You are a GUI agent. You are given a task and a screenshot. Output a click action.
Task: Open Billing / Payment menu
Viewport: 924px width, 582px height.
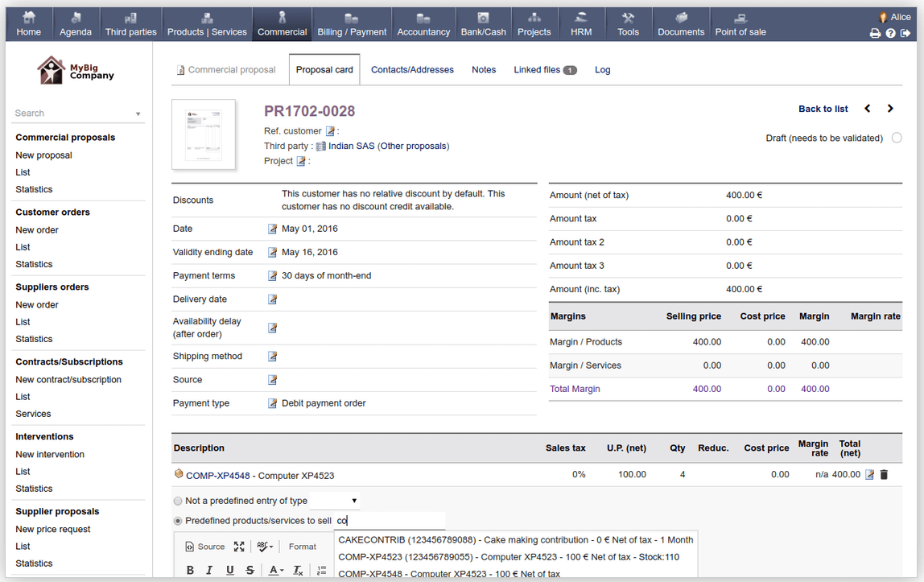[x=352, y=24]
